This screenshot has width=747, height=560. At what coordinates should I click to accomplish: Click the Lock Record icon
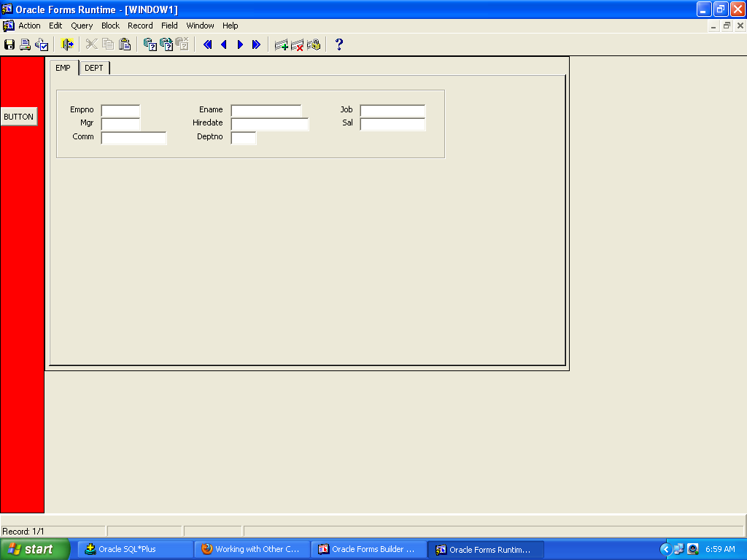[x=314, y=44]
